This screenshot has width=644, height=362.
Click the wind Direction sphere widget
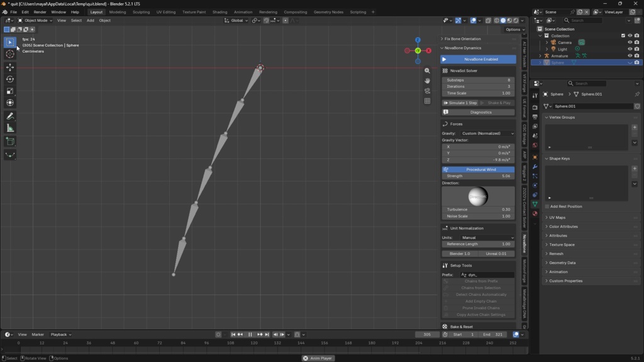pos(478,197)
